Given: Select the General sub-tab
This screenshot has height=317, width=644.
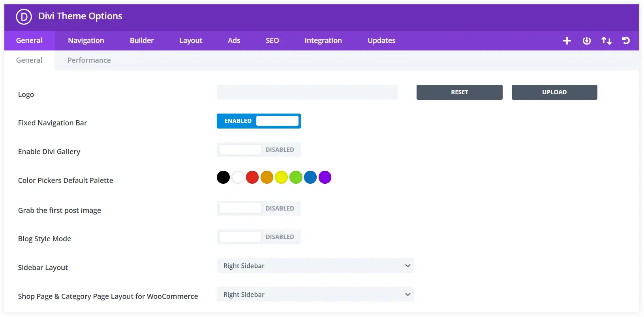Looking at the screenshot, I should point(29,60).
